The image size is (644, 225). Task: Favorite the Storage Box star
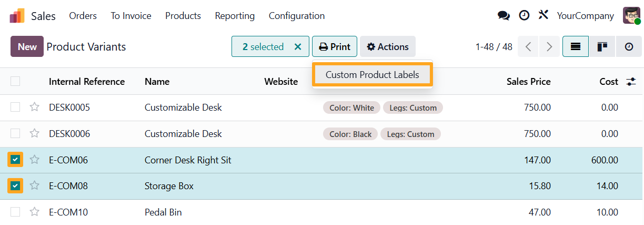tap(35, 186)
